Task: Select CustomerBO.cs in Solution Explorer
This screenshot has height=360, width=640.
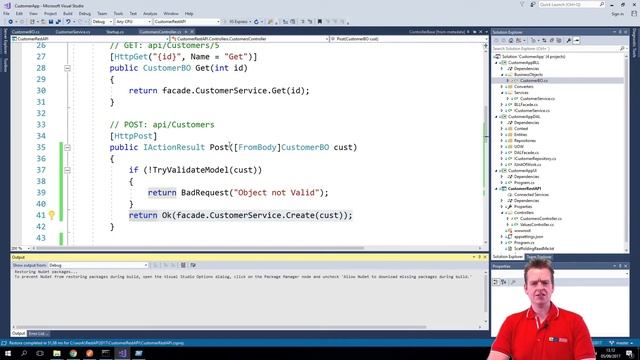Action: pos(534,81)
